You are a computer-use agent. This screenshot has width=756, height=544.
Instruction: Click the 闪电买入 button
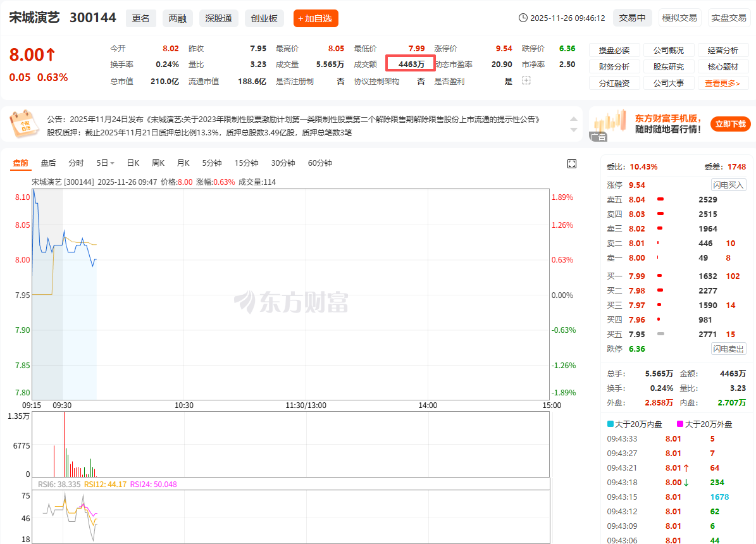point(729,185)
